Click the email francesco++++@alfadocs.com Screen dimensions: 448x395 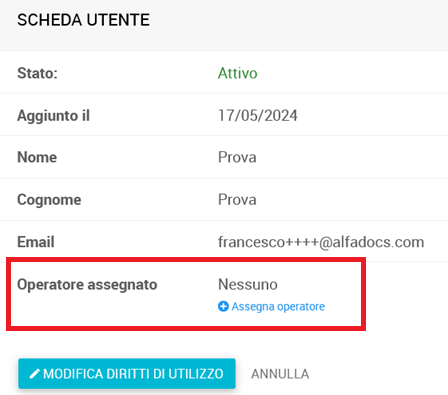[321, 242]
